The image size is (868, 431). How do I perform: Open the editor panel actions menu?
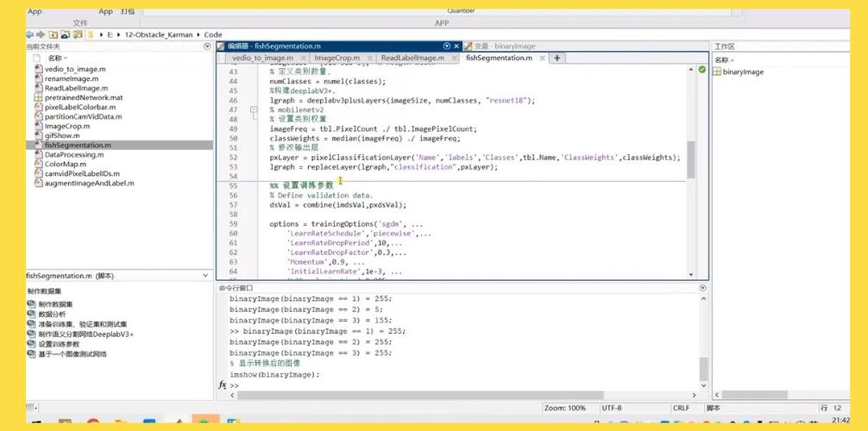[x=446, y=47]
